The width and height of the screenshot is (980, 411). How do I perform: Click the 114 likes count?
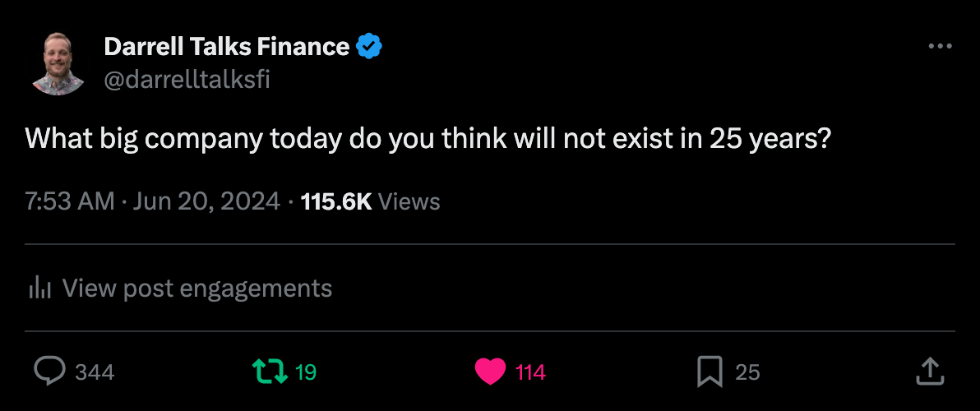point(530,372)
